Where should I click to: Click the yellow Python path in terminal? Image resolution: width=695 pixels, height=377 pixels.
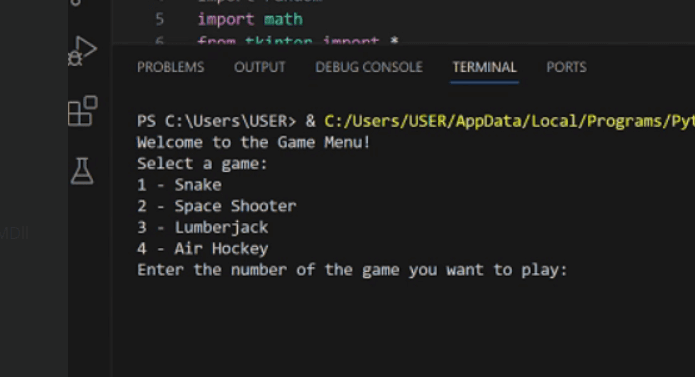(510, 121)
